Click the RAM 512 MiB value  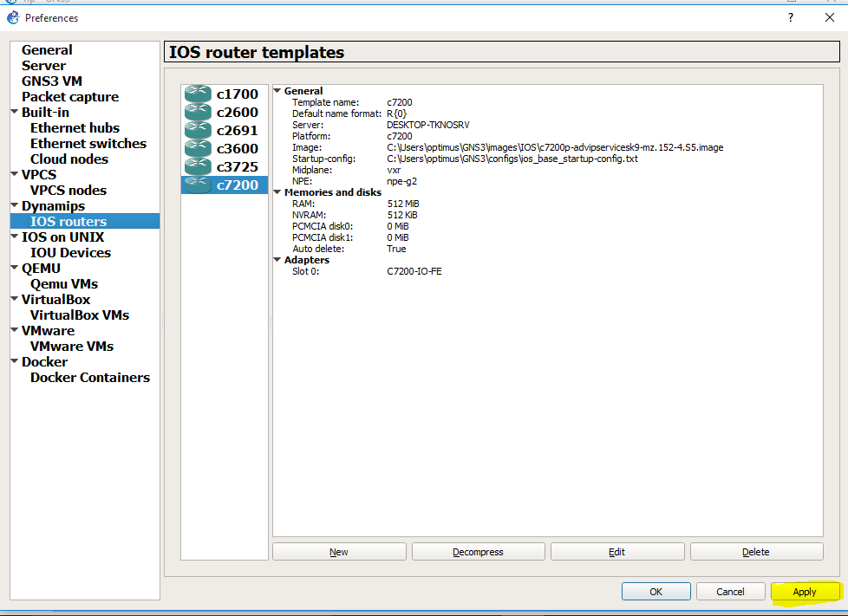click(x=403, y=204)
